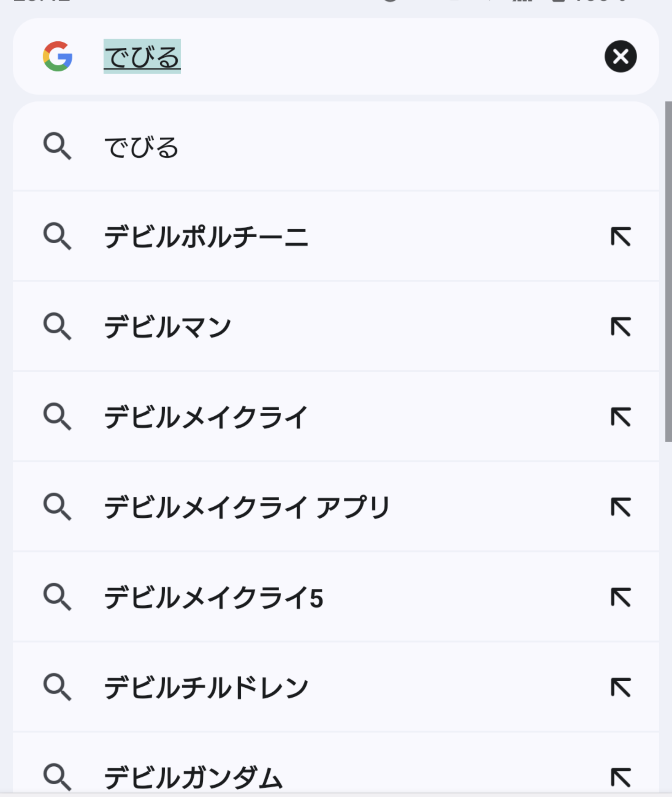672x797 pixels.
Task: Tap arrow icon beside デビルチルドレン
Action: (620, 687)
